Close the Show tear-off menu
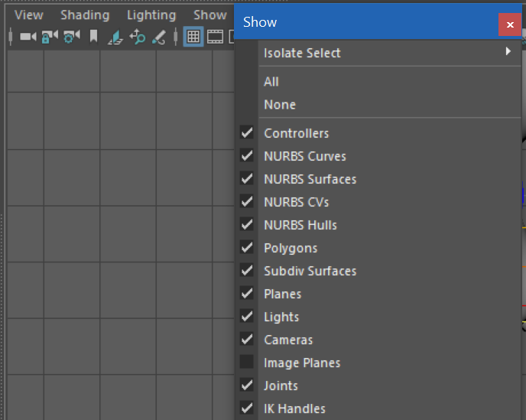The image size is (526, 420). 510,24
